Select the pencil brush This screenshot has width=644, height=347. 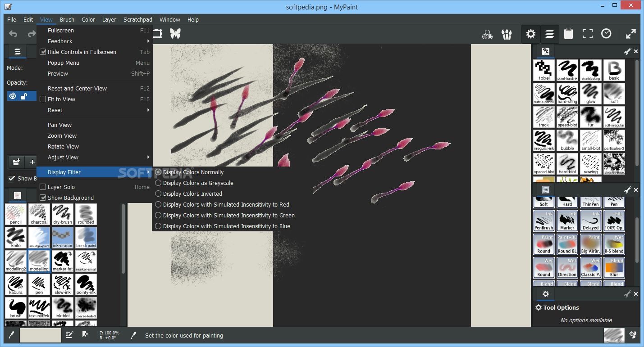(16, 214)
